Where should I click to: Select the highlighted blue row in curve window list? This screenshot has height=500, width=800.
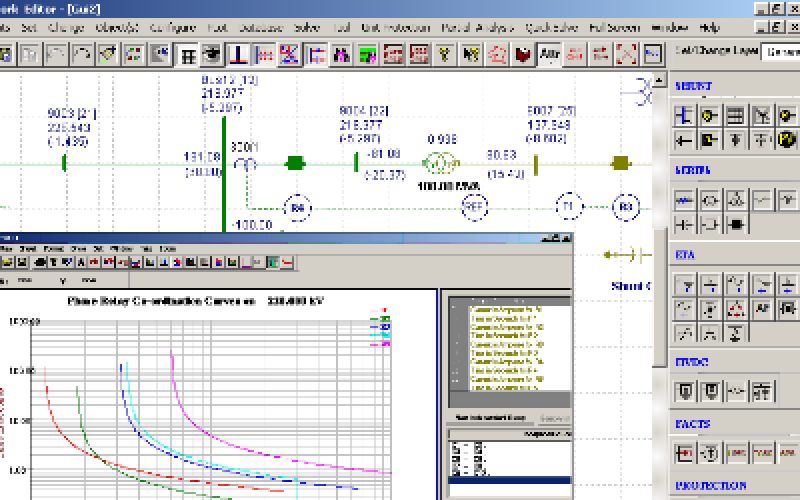pyautogui.click(x=509, y=480)
